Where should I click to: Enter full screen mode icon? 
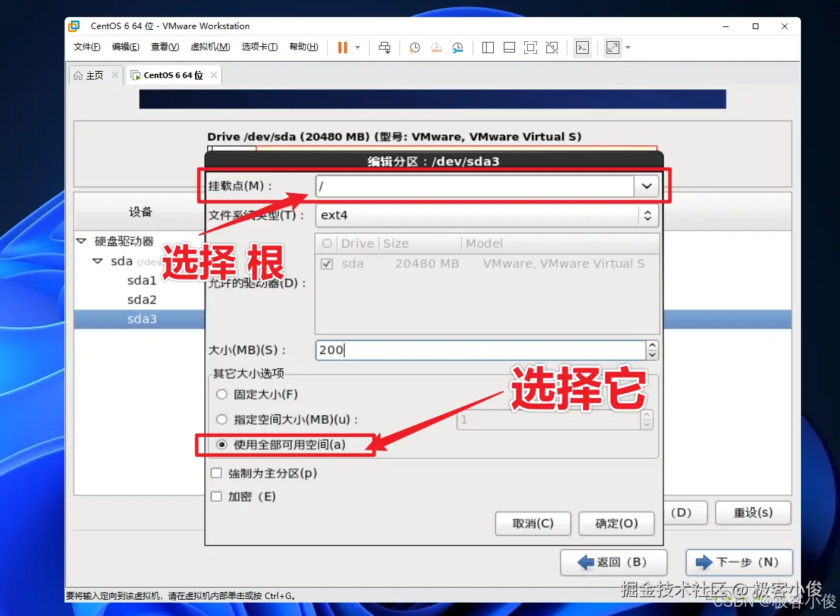coord(531,48)
